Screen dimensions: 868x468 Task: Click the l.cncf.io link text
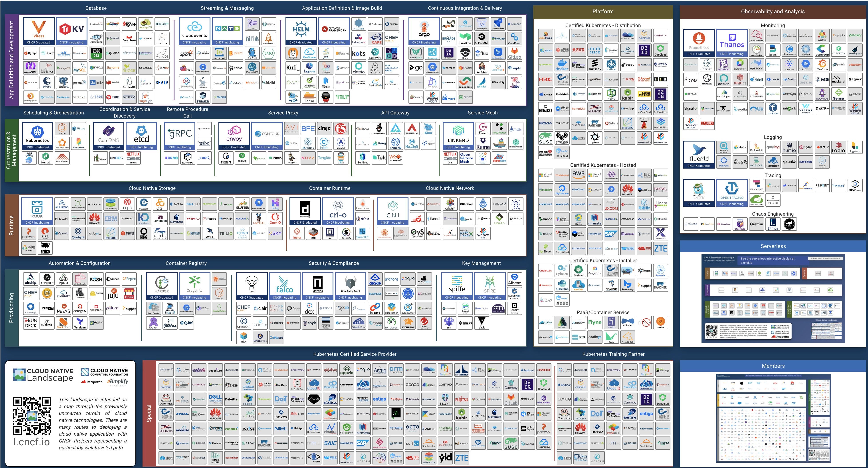(32, 442)
